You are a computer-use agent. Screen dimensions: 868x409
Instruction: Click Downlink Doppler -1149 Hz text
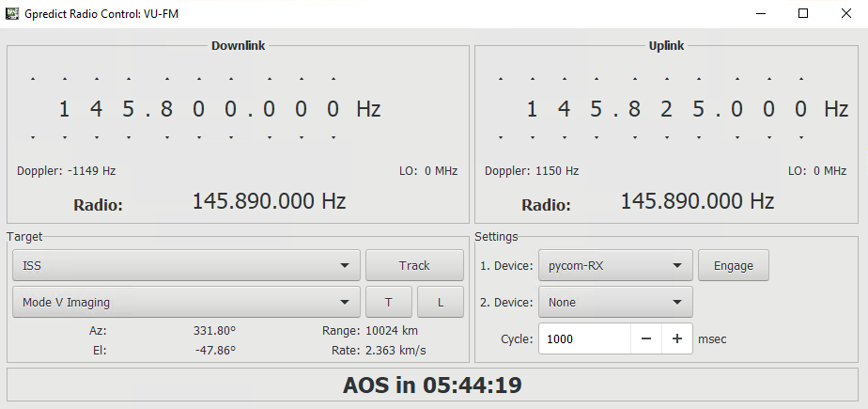67,171
